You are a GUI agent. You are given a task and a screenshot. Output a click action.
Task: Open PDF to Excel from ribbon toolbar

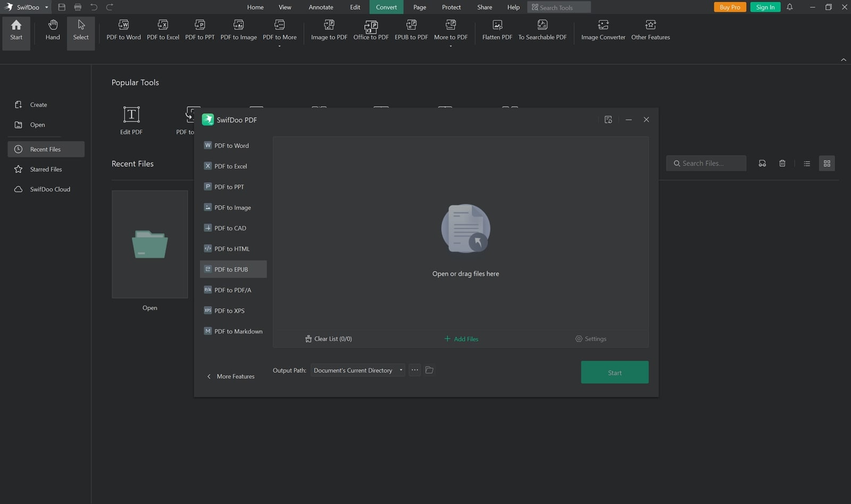point(163,31)
